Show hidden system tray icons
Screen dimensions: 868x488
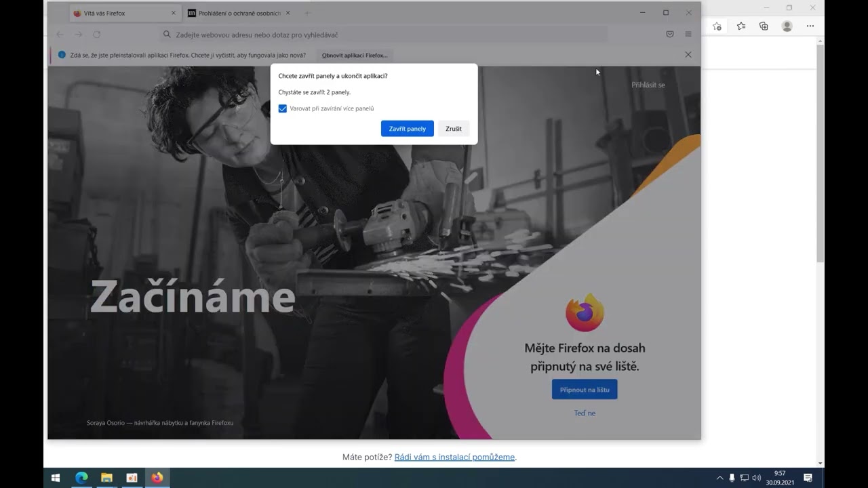719,478
